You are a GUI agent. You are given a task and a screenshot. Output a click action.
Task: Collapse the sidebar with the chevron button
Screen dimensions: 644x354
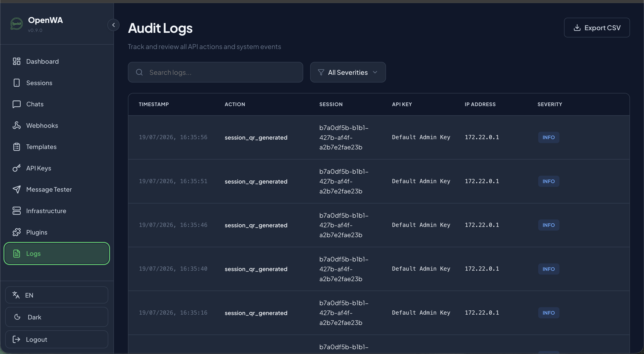pos(113,25)
